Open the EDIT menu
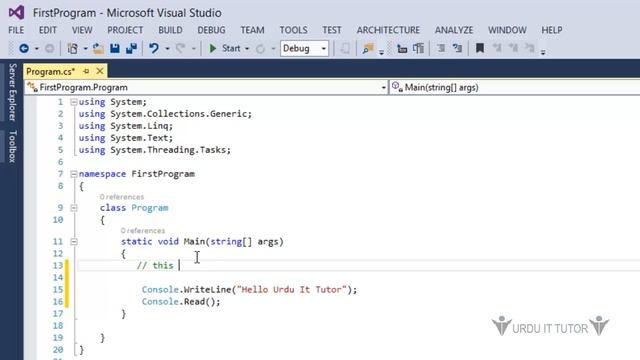 [48, 30]
